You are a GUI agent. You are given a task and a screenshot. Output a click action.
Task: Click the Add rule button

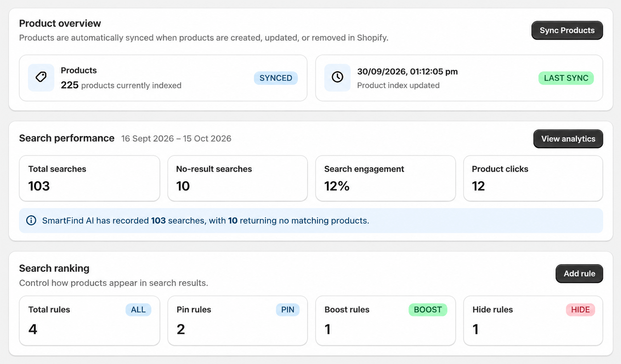(579, 274)
